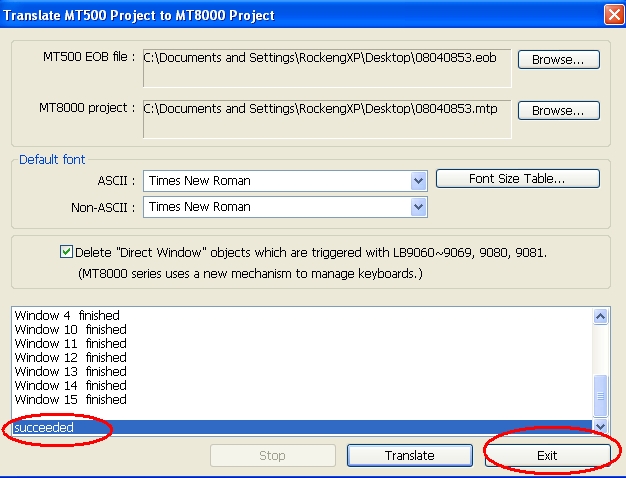
Task: Browse for the MT8000 project path
Action: [559, 110]
